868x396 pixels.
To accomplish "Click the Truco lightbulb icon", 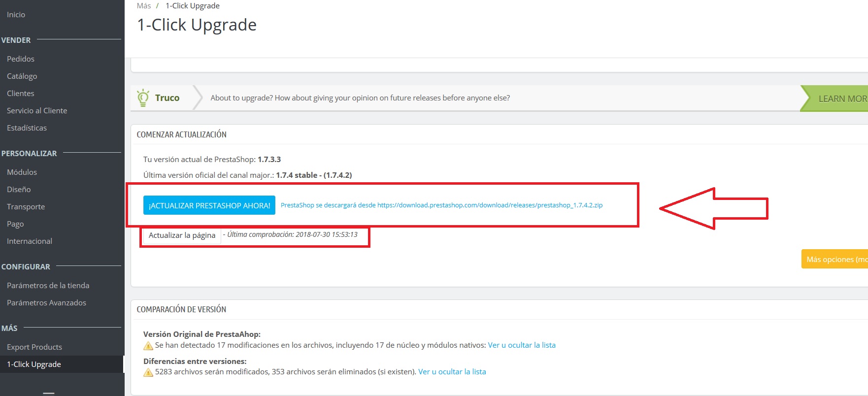I will [143, 98].
